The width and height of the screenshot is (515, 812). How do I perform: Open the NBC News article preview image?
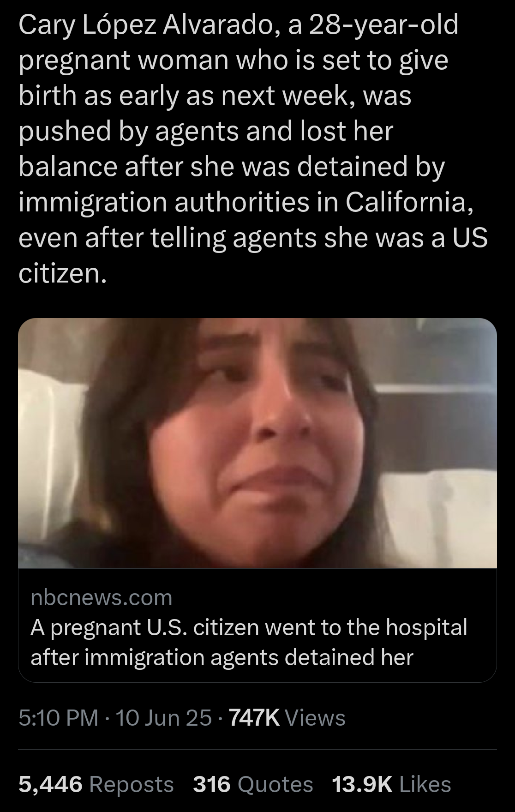(x=257, y=443)
